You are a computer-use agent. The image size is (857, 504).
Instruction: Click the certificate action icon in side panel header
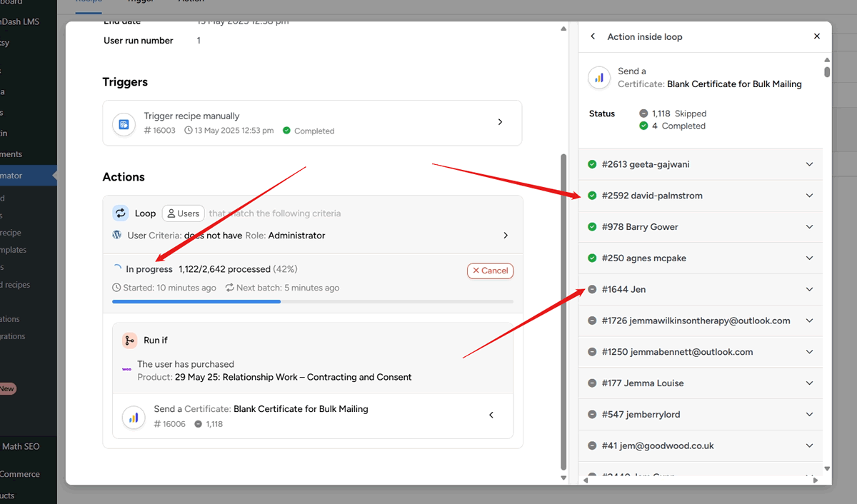click(x=599, y=78)
